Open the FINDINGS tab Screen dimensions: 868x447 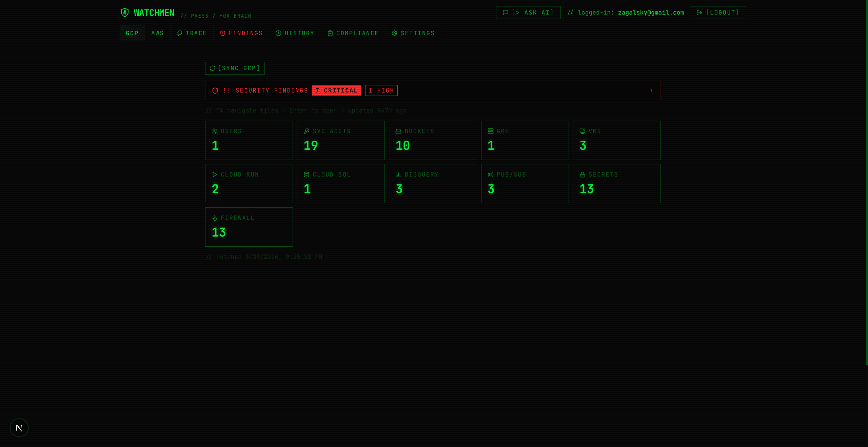(x=241, y=33)
